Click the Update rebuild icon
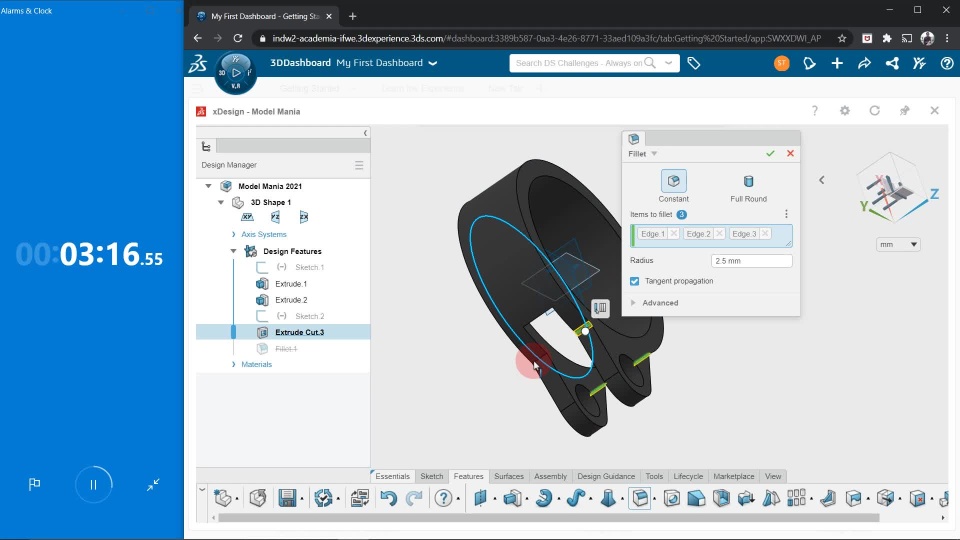Viewport: 960px width, 540px height. pyautogui.click(x=323, y=498)
